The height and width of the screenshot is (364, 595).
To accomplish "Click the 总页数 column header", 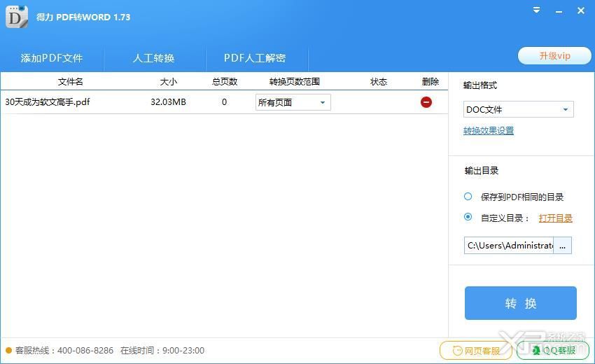I will [225, 82].
